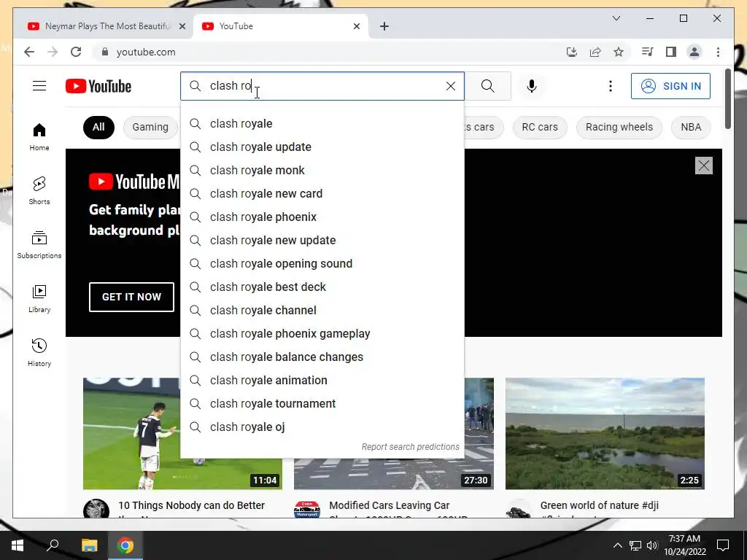This screenshot has width=747, height=560.
Task: Show hidden system tray icons
Action: (617, 545)
